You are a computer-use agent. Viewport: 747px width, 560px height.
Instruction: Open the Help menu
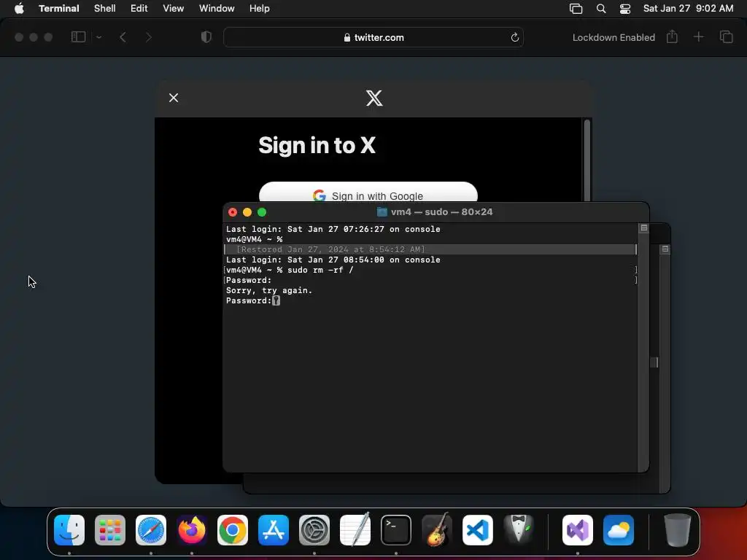click(x=260, y=9)
